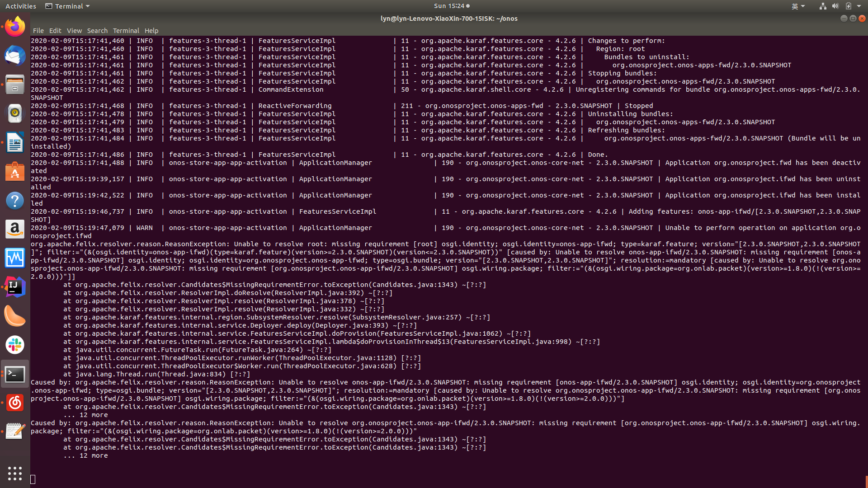This screenshot has width=868, height=488.
Task: Expand the 英 input method dropdown
Action: coord(798,6)
